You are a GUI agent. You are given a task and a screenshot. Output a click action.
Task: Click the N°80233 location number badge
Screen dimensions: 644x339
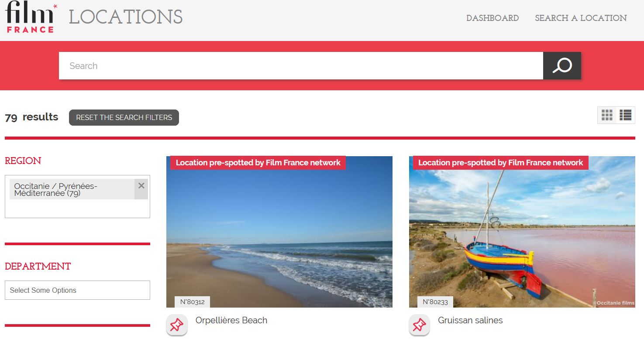pyautogui.click(x=435, y=302)
